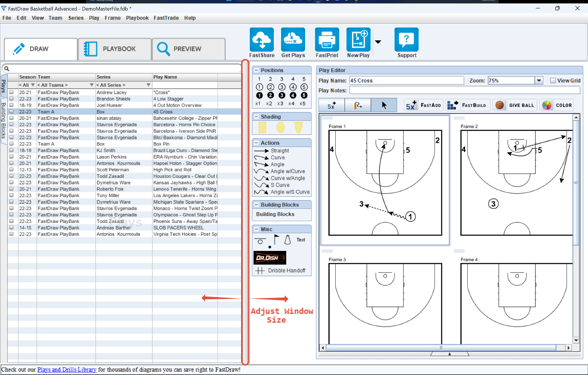
Task: Check the box for 45 Cross row
Action: [11, 112]
